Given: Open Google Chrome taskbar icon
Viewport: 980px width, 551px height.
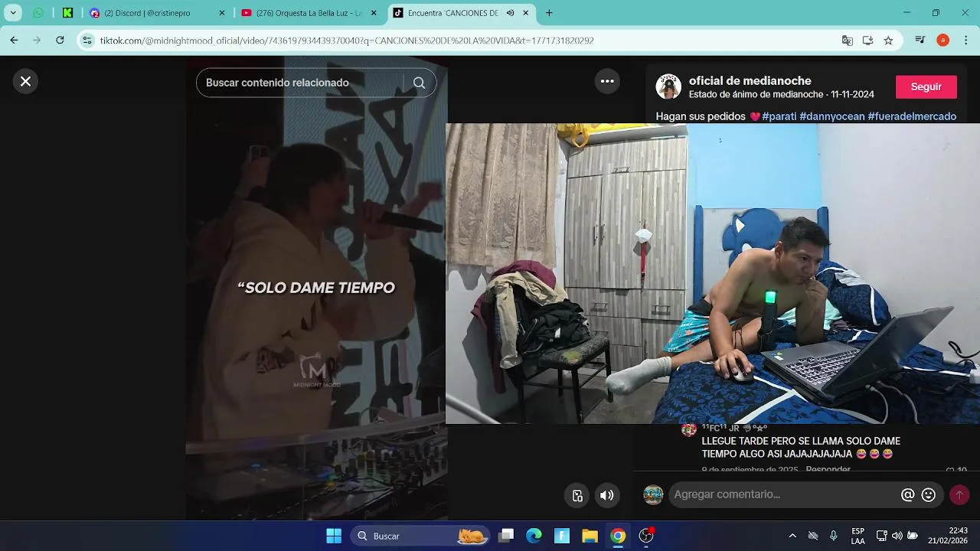Looking at the screenshot, I should [x=618, y=536].
